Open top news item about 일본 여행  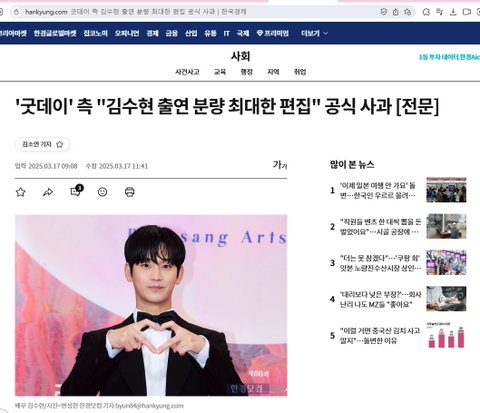tap(378, 190)
